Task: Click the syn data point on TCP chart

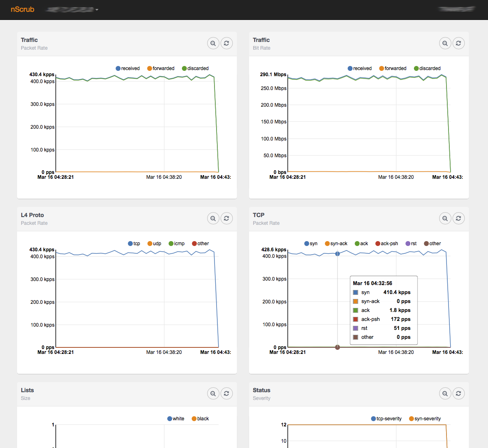Action: 337,254
